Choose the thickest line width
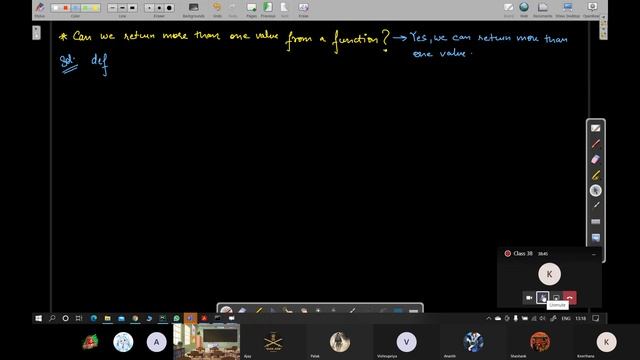The width and height of the screenshot is (640, 360). [132, 8]
